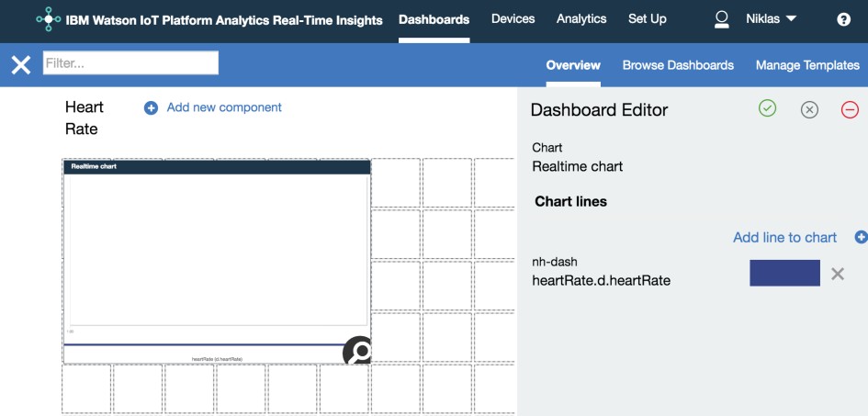Click the Filter input field
The width and height of the screenshot is (868, 416).
click(x=130, y=63)
